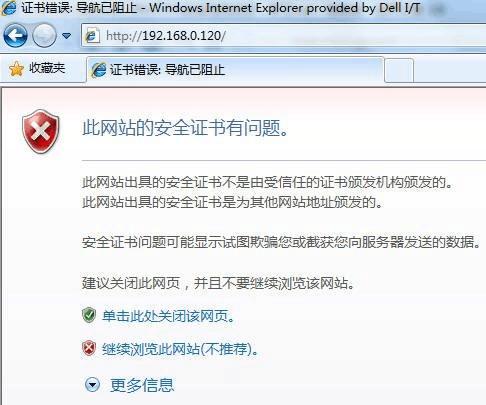Click the address bar showing http://192.168.0.120/

[x=283, y=36]
